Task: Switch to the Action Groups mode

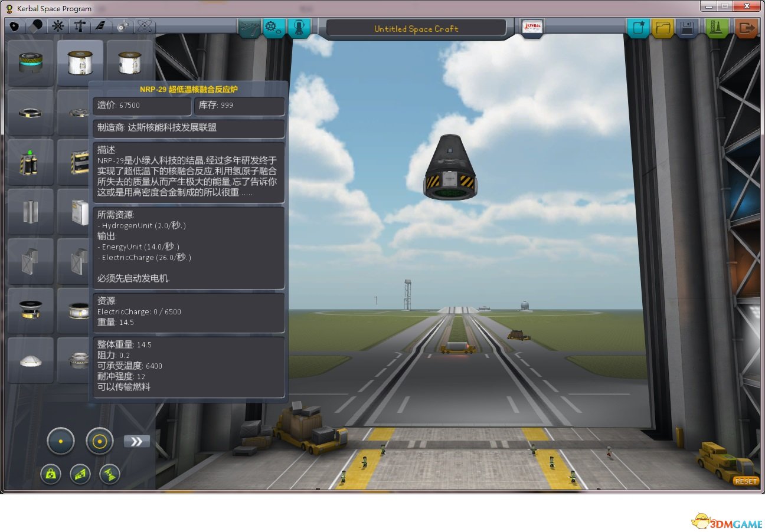Action: (x=274, y=28)
